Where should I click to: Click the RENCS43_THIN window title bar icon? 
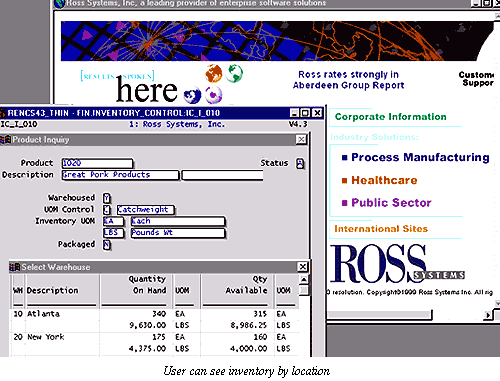click(x=3, y=113)
